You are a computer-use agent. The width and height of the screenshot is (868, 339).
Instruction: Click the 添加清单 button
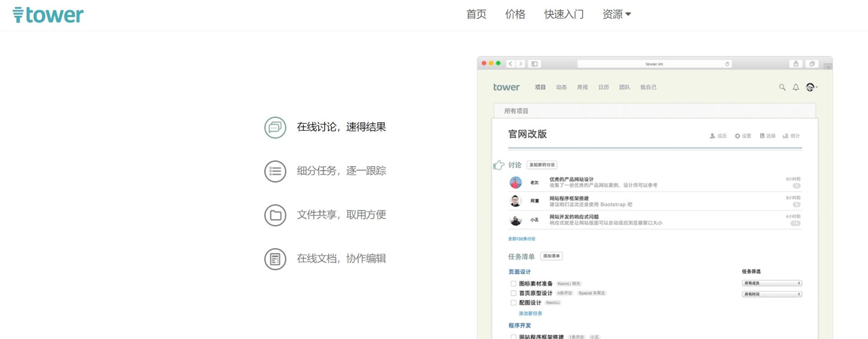tap(552, 256)
